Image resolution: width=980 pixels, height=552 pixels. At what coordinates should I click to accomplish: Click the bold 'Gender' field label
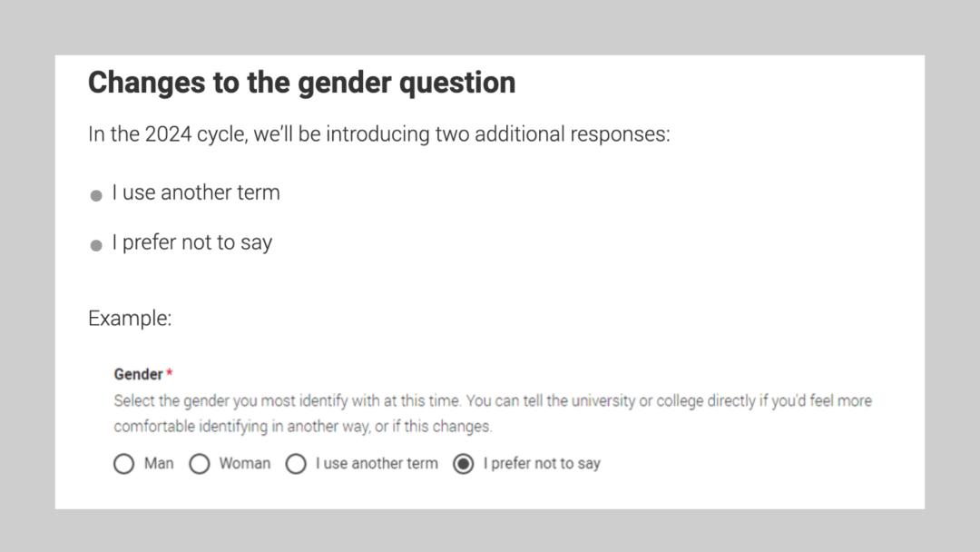point(138,374)
